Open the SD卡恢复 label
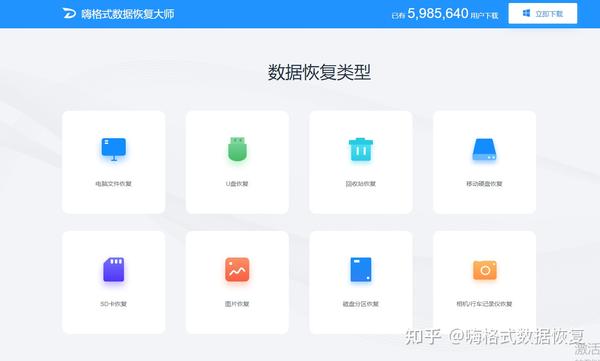The image size is (600, 361). (x=113, y=304)
